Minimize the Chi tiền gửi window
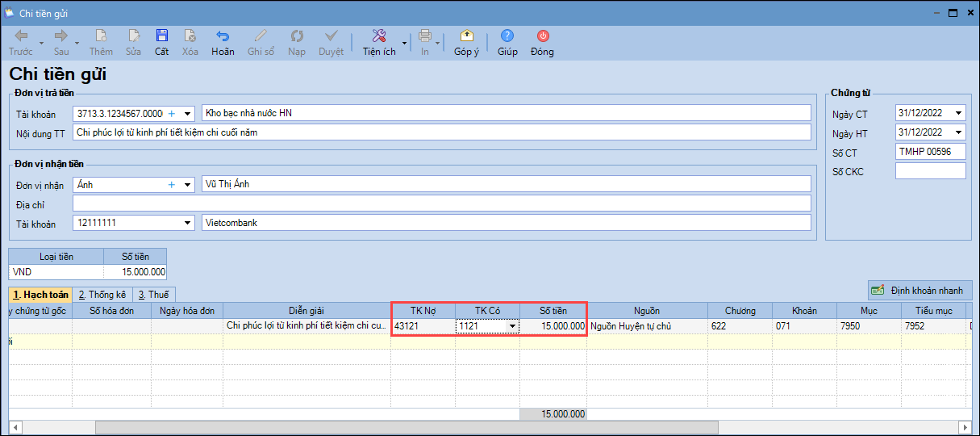This screenshot has width=980, height=436. click(x=937, y=14)
